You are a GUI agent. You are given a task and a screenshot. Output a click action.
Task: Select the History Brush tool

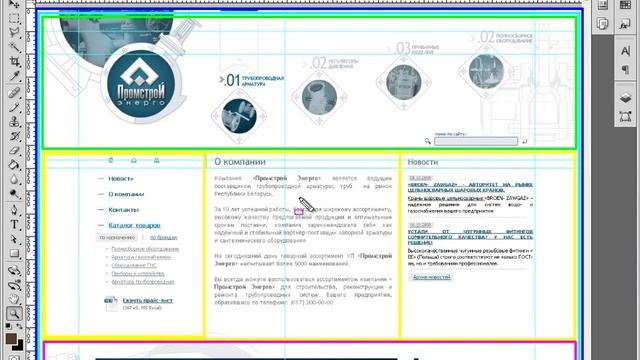pos(14,136)
